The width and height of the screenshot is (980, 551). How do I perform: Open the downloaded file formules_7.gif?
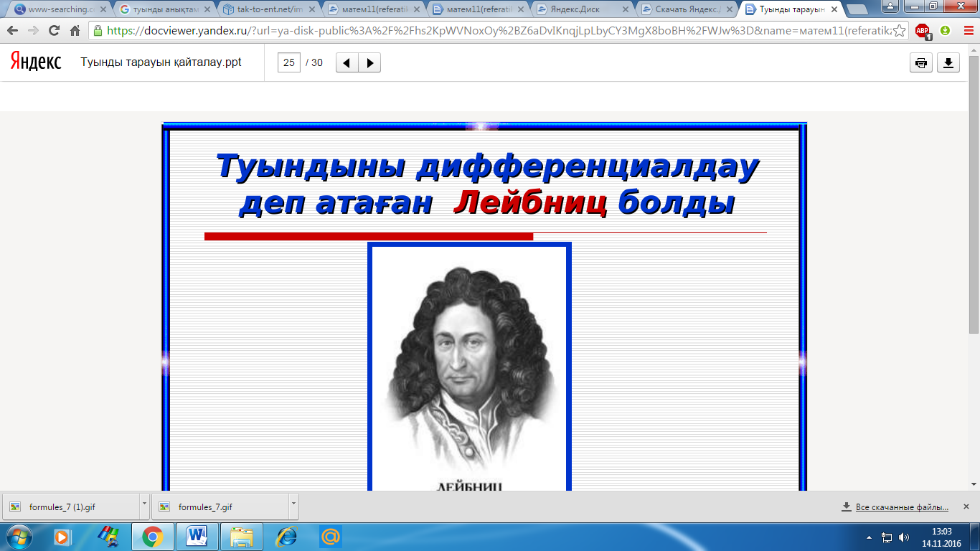tap(220, 507)
